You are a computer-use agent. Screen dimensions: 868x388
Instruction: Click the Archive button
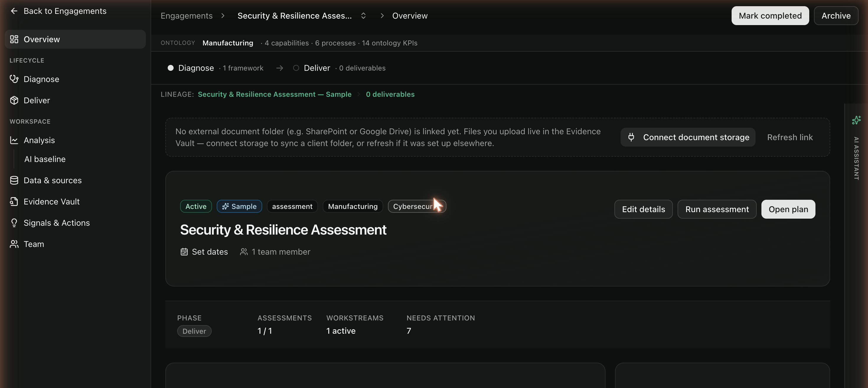tap(836, 16)
